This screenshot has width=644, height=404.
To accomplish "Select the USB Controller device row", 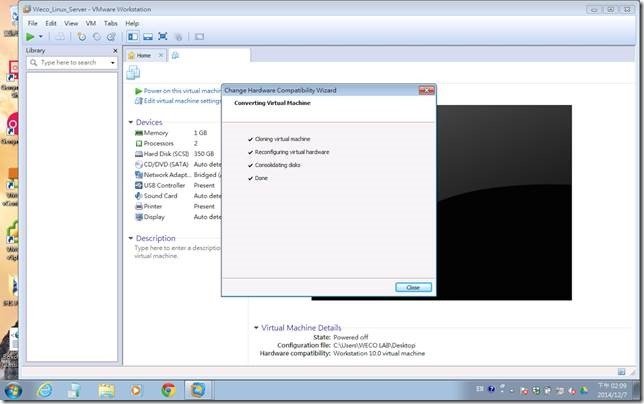I will (x=177, y=185).
